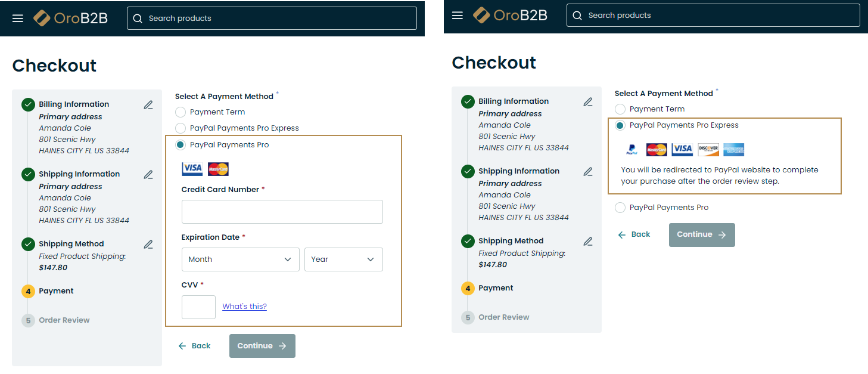Edit Shipping Information in the right checkout
The height and width of the screenshot is (374, 868).
[x=588, y=172]
